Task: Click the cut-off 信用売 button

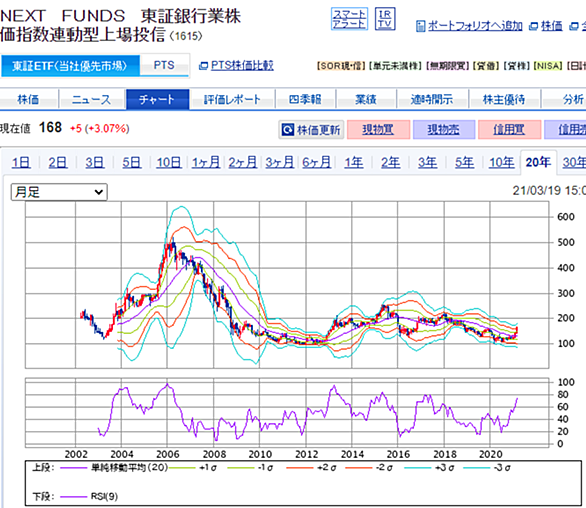Action: click(x=565, y=130)
